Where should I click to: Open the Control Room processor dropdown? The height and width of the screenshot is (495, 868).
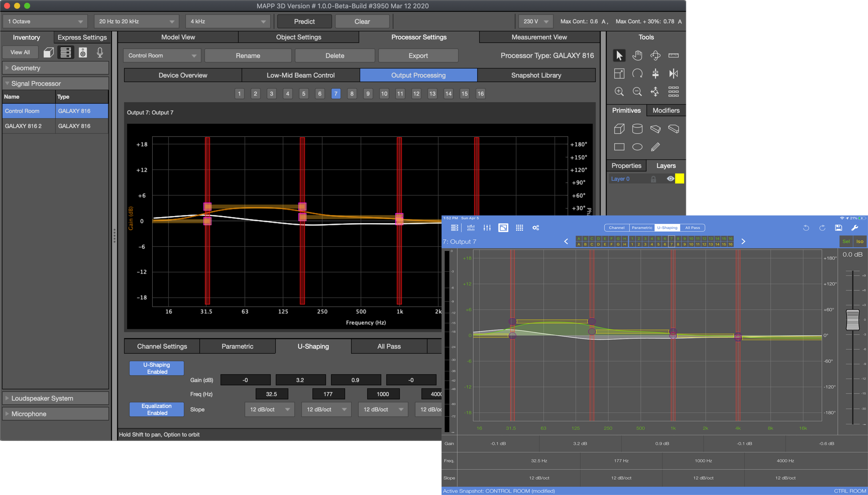[162, 56]
